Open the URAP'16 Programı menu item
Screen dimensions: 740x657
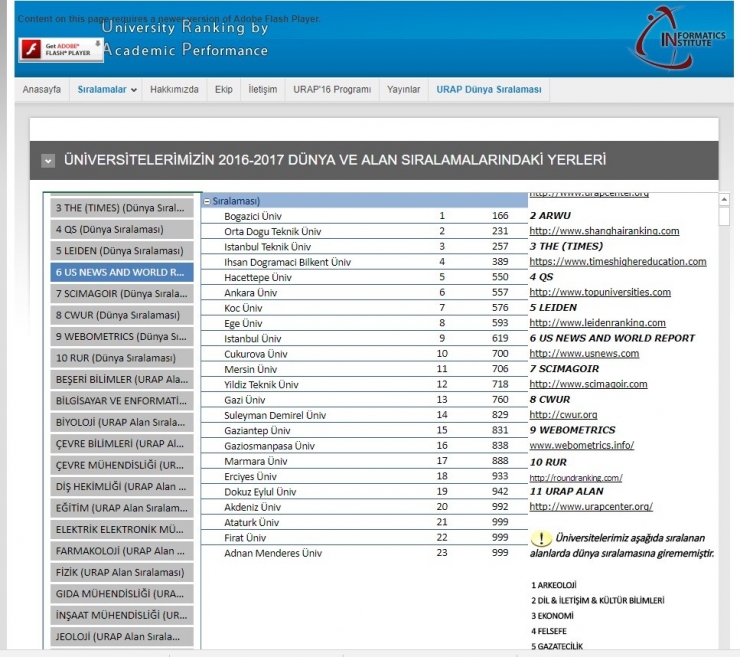332,89
